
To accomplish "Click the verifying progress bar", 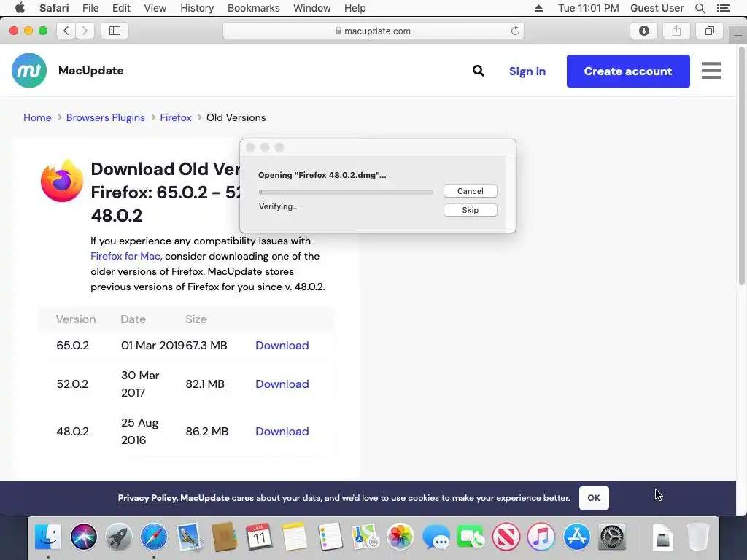I will pos(346,192).
